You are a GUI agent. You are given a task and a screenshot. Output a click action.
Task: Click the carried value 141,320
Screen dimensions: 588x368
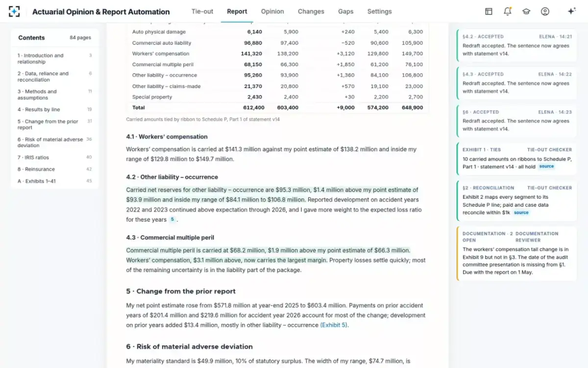click(x=251, y=53)
